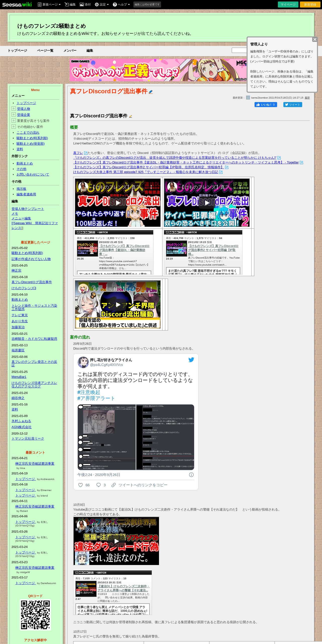
Task: Play the 真フレDiscordログ流出事件 first video
Action: pos(118,203)
